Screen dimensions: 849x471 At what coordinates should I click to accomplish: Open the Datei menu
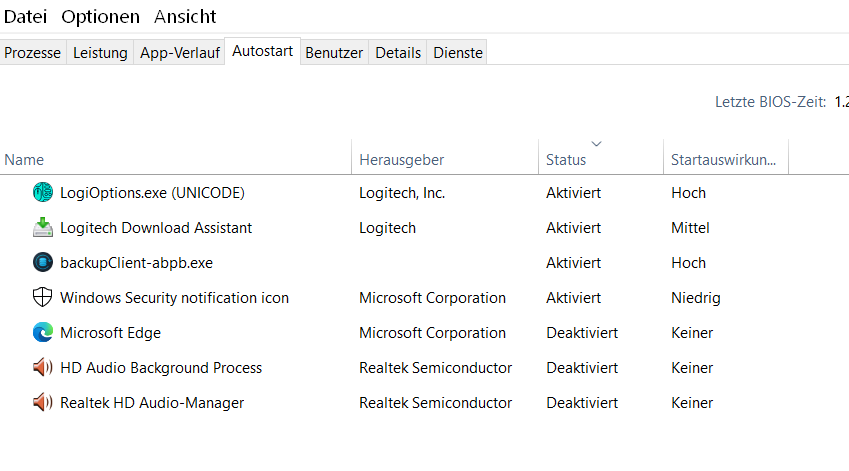tap(24, 16)
